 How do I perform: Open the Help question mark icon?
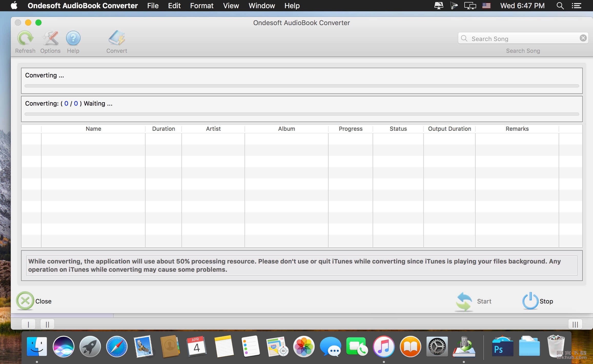73,38
